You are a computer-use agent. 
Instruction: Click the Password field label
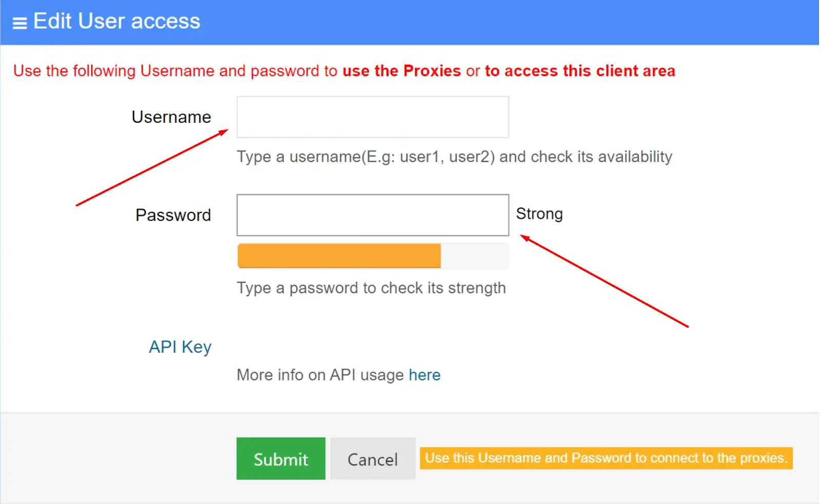173,215
